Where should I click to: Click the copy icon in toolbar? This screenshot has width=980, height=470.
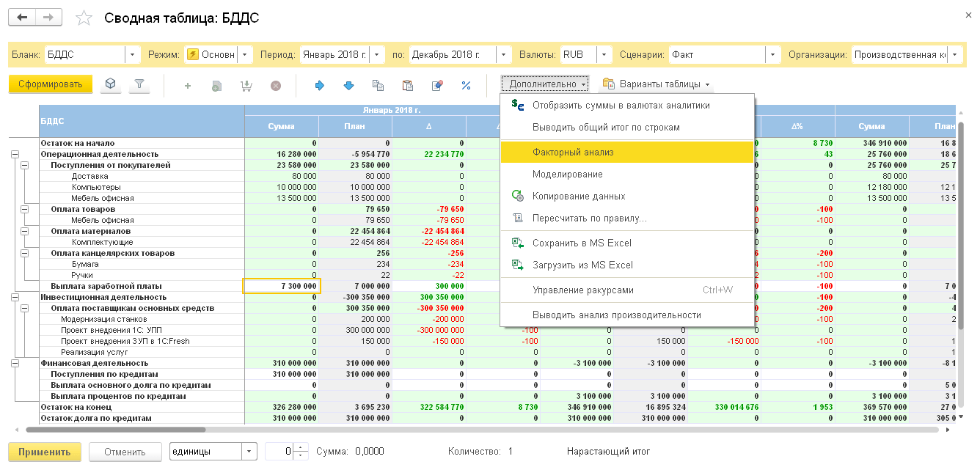379,85
